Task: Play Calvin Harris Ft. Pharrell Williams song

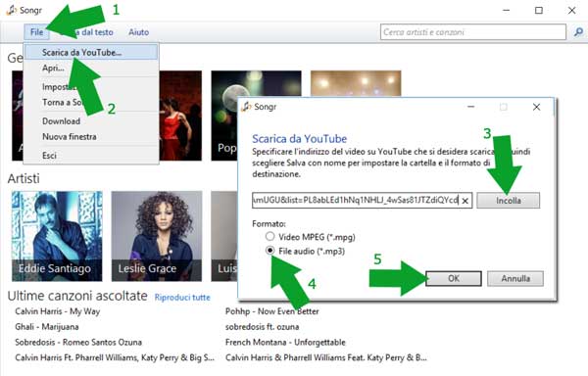Action: 115,357
